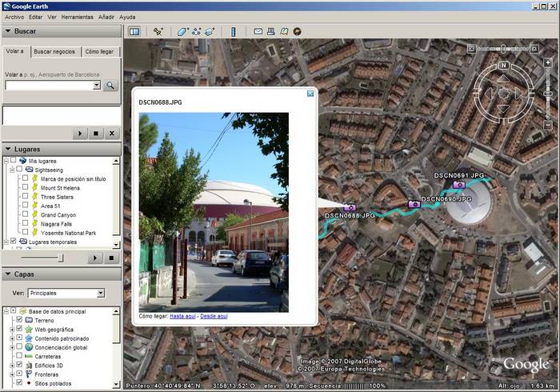Select the add polygon tool

[182, 31]
